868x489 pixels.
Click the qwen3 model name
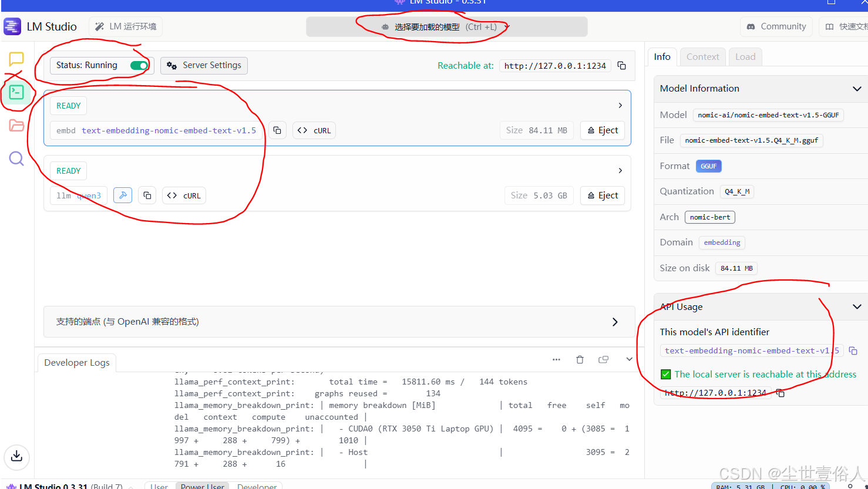[89, 195]
